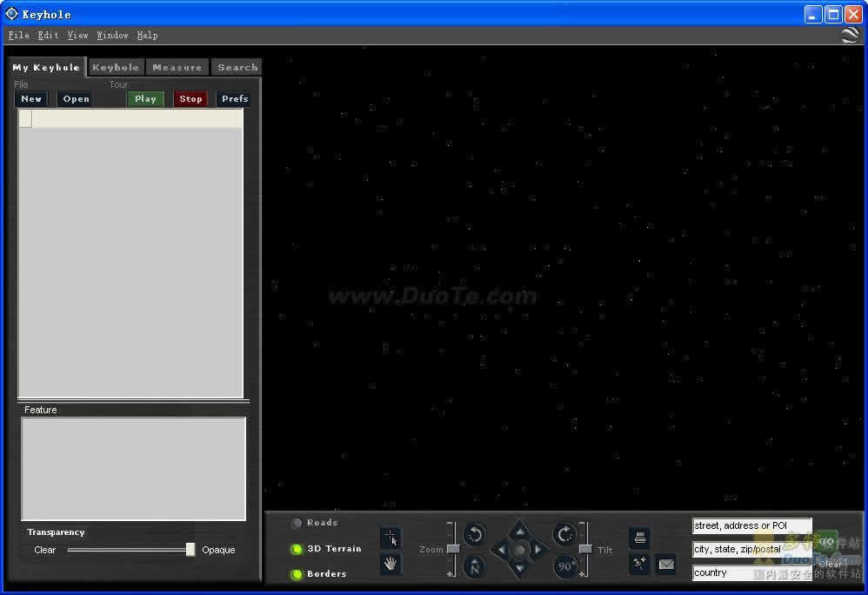
Task: Click the Tilt slider handle
Action: coord(585,549)
